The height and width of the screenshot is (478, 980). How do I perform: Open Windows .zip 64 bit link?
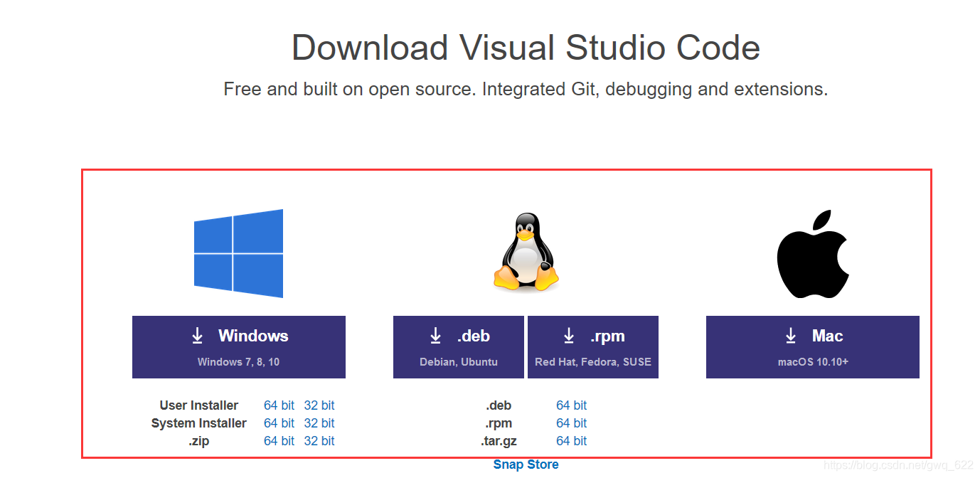[279, 441]
